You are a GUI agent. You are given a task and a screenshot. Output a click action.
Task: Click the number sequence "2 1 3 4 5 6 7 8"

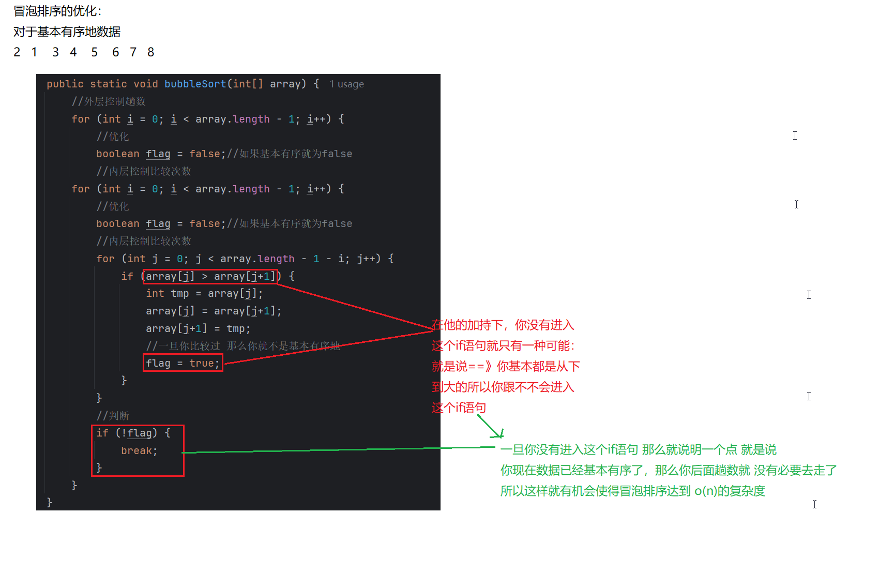tap(84, 52)
